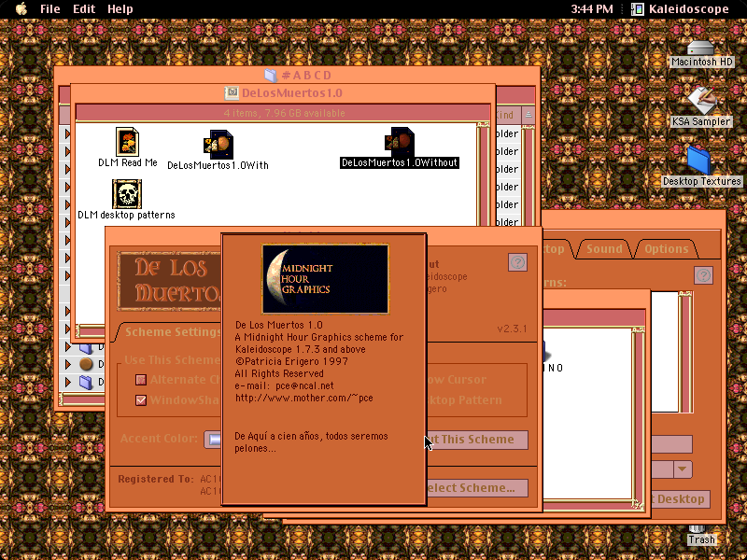Click the vertical scrollbar of the DeLosMuertos1.0 window
Image resolution: width=747 pixels, height=560 pixels.
[x=484, y=174]
